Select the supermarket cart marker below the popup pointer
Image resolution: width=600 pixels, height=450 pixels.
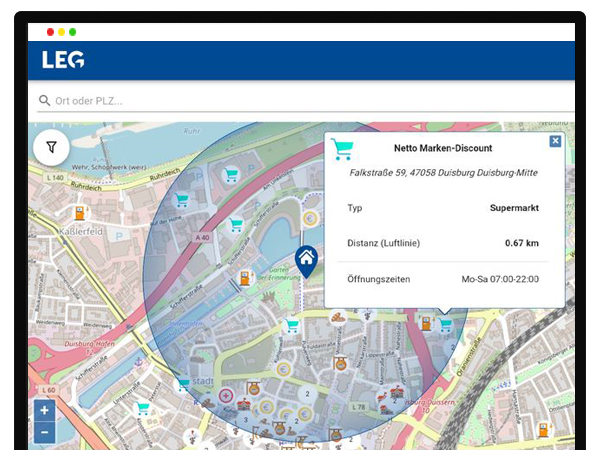[x=446, y=324]
